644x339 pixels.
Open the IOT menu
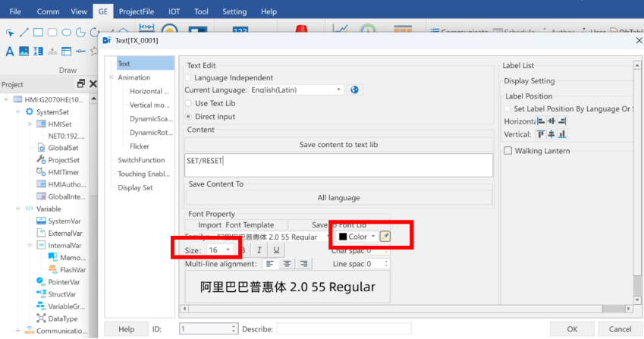click(174, 11)
